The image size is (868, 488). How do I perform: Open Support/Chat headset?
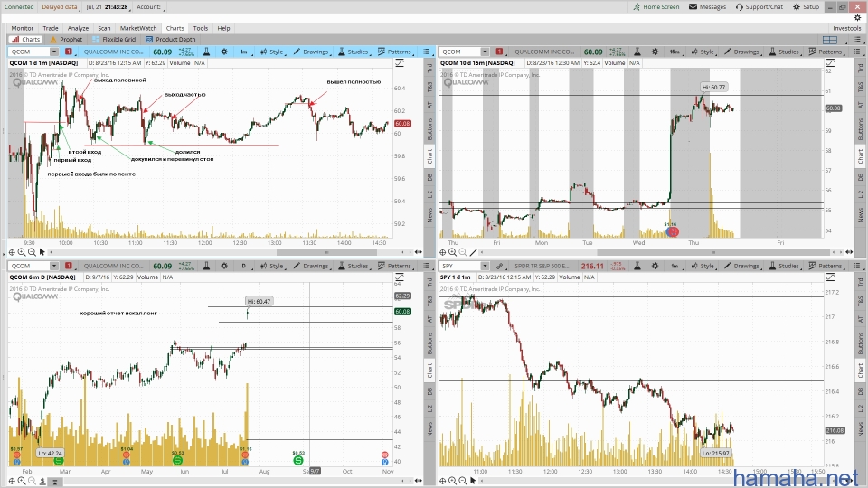pos(759,6)
